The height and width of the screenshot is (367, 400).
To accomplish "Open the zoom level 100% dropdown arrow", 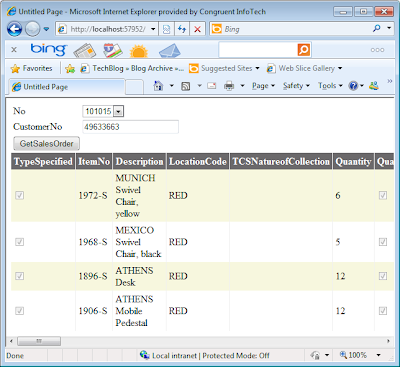I will (x=378, y=355).
